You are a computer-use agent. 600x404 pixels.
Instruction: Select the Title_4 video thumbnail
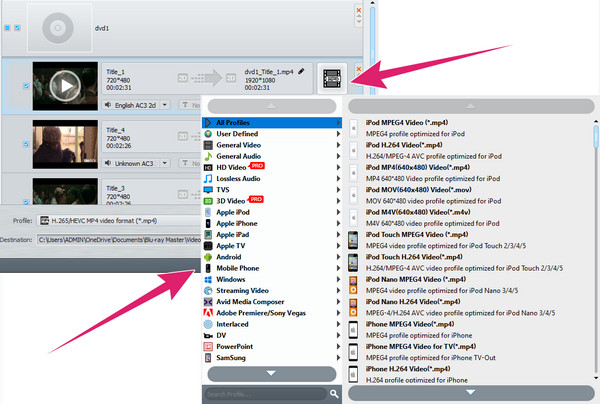coord(65,144)
